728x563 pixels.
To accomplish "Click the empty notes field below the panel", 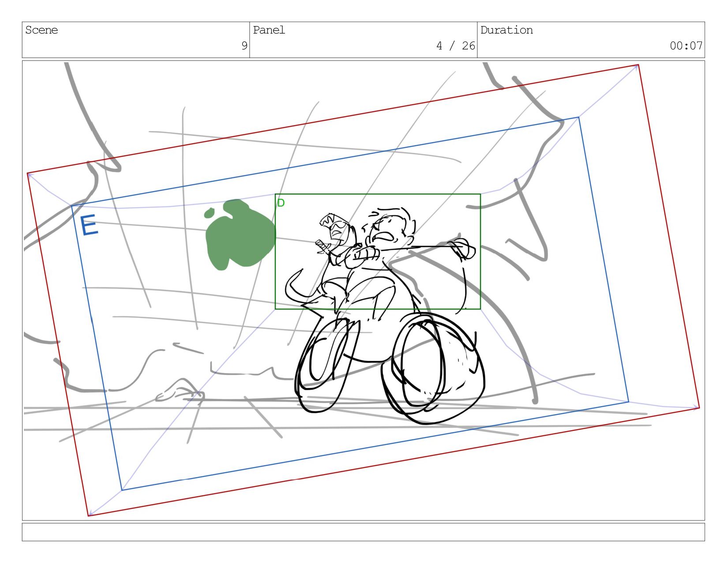I will tap(364, 532).
